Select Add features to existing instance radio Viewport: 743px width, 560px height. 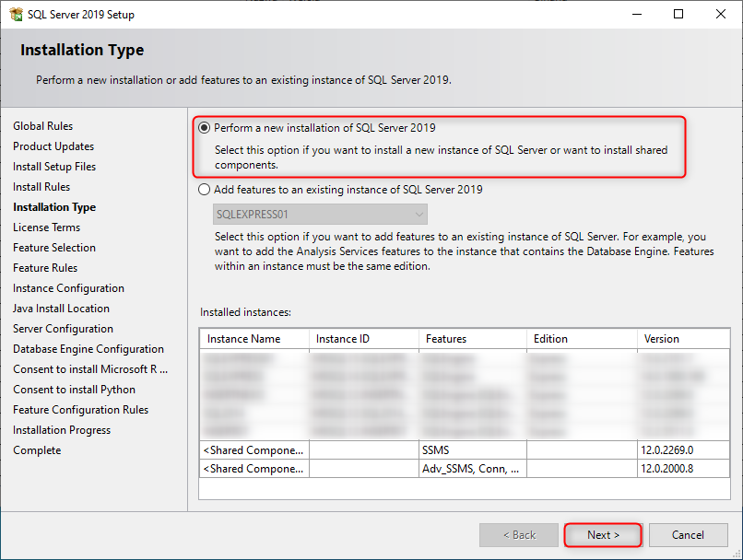pyautogui.click(x=205, y=190)
